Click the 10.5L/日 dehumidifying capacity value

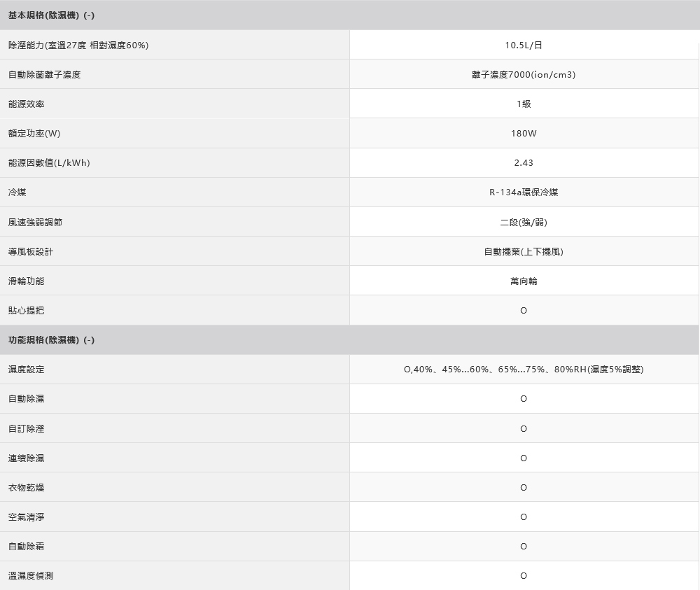524,45
